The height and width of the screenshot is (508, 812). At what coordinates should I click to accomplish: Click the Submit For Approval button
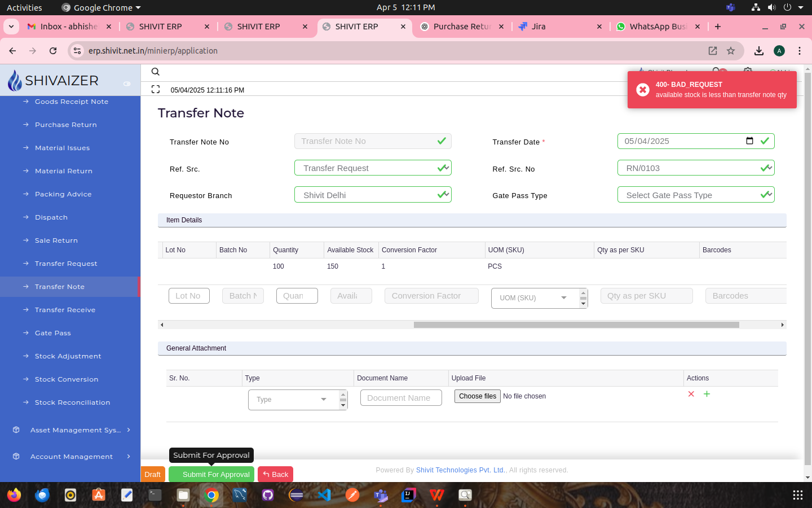click(211, 475)
